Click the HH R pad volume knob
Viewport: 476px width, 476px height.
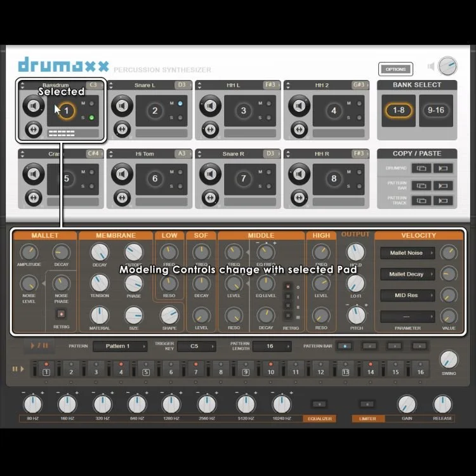coord(299,174)
